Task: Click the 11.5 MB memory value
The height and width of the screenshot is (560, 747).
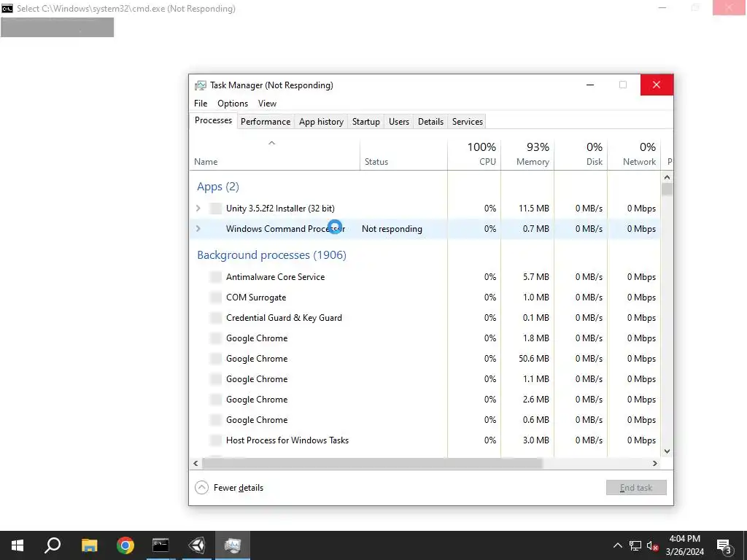Action: (x=533, y=208)
